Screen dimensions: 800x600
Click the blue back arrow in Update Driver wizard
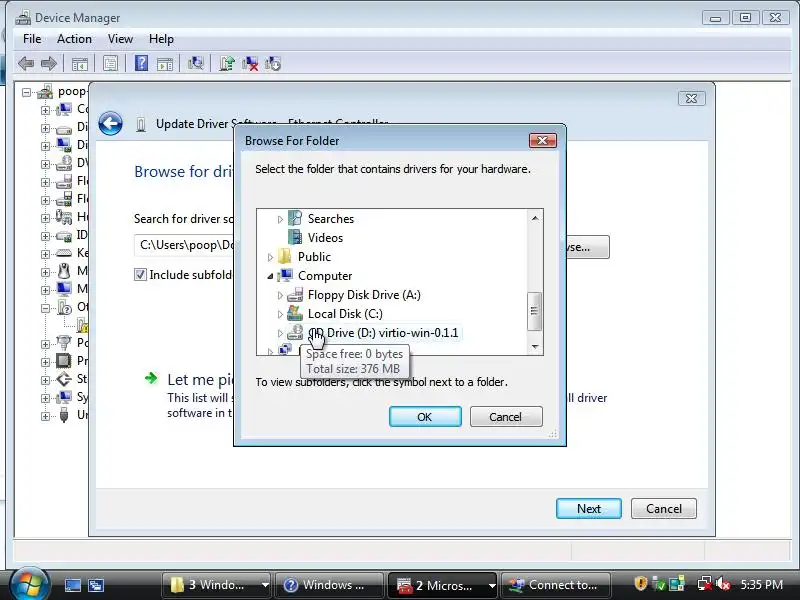(x=110, y=123)
